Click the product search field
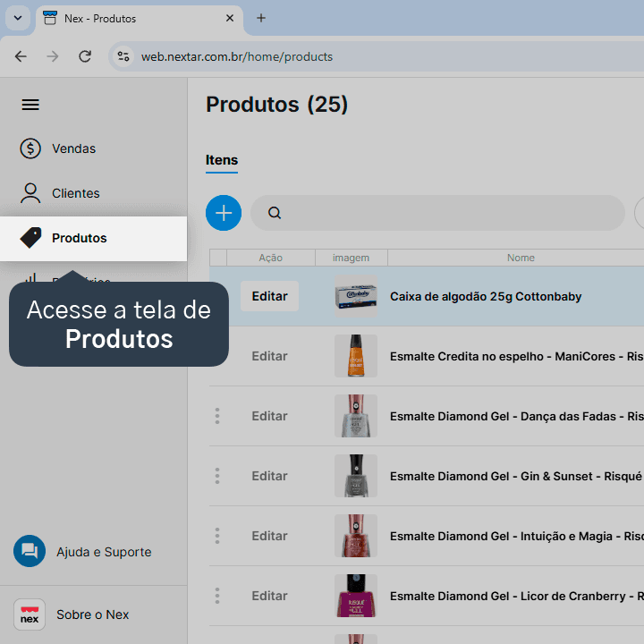 click(x=437, y=213)
